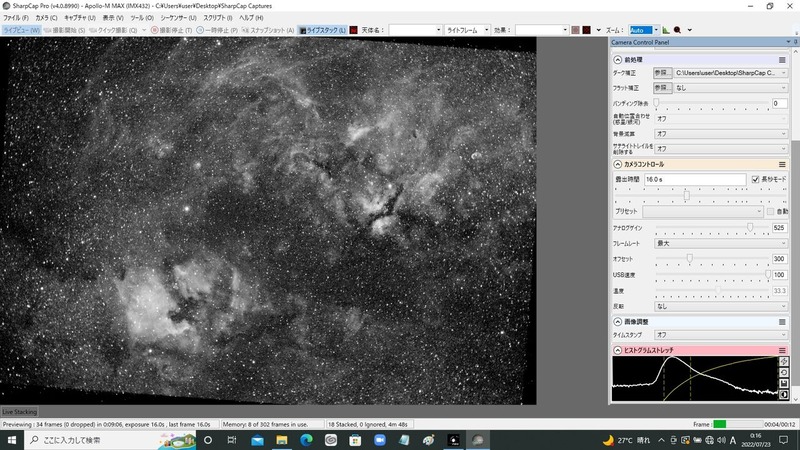Open SharpCap from the Windows taskbar
Viewport: 800px width, 450px height.
(478, 440)
